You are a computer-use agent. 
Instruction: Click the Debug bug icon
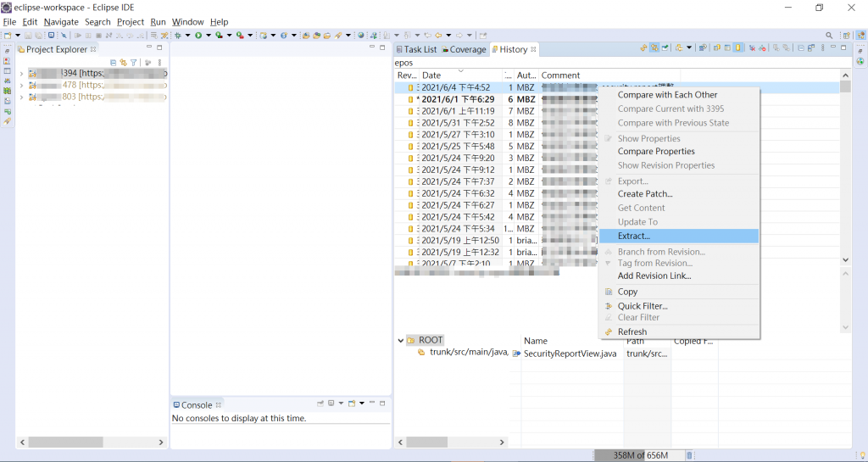(178, 36)
